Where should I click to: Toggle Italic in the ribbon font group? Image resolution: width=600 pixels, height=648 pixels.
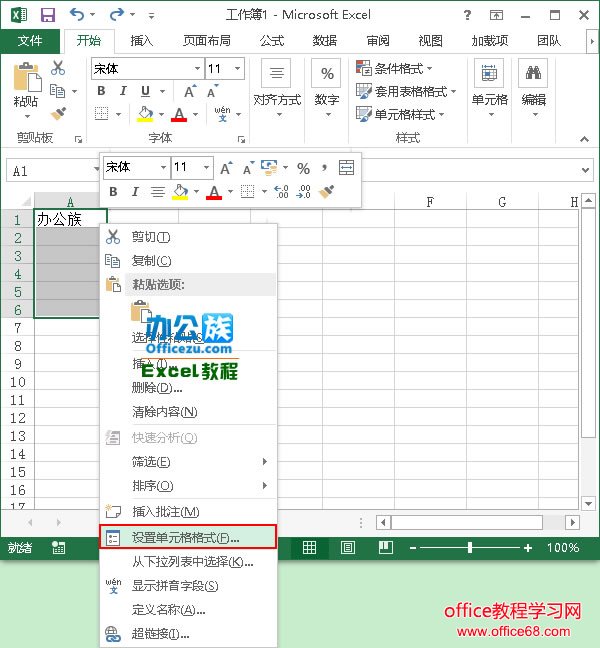(x=123, y=91)
